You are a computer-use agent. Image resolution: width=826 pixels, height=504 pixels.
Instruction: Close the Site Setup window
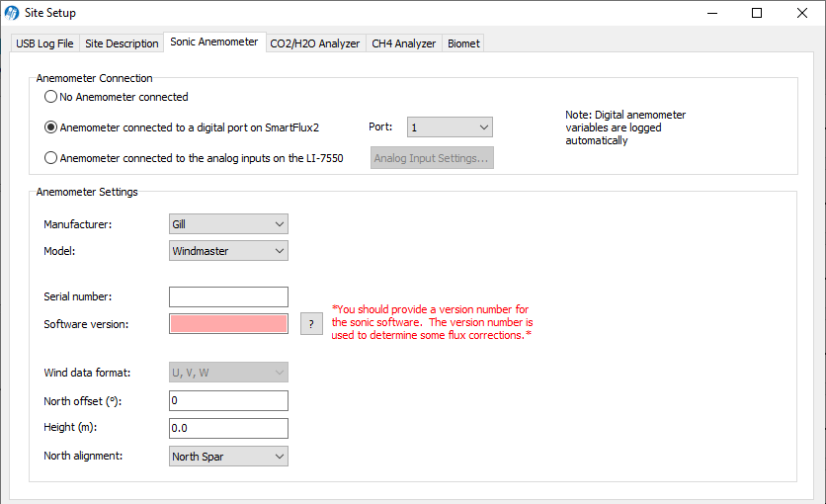[801, 13]
